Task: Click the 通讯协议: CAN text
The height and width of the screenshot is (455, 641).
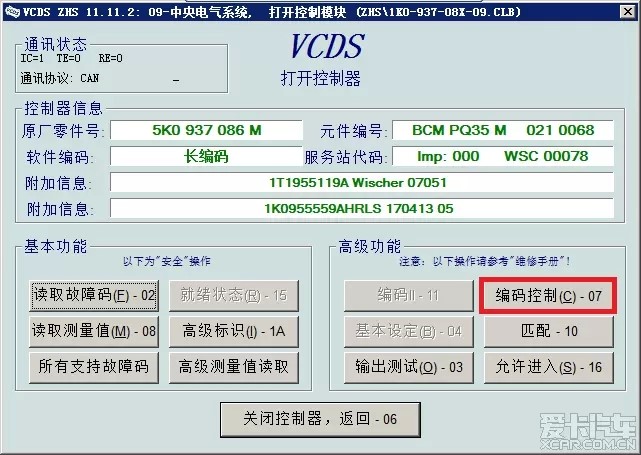Action: pos(60,78)
